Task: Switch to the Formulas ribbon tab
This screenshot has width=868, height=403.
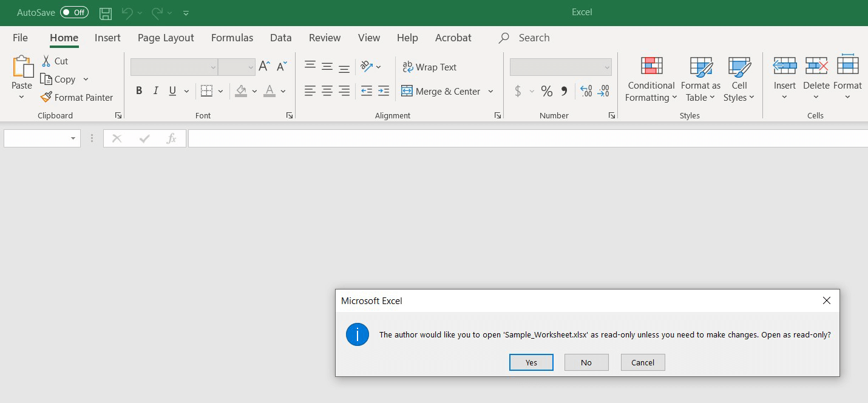Action: click(232, 38)
